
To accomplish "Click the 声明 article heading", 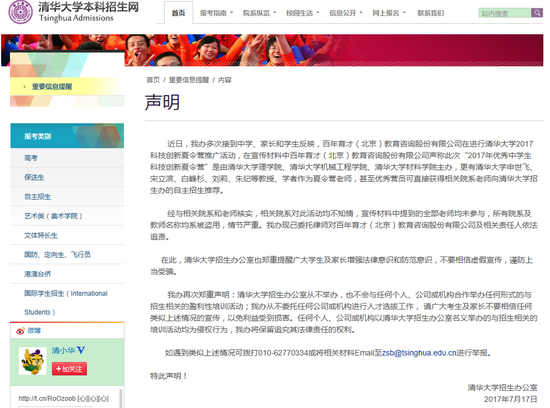I will point(162,102).
